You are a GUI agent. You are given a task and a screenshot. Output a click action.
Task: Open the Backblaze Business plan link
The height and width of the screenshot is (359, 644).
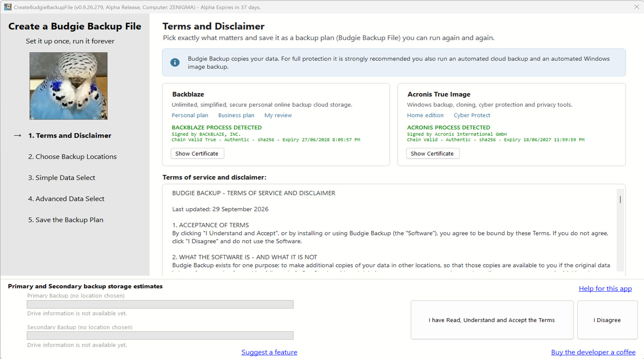pos(236,115)
